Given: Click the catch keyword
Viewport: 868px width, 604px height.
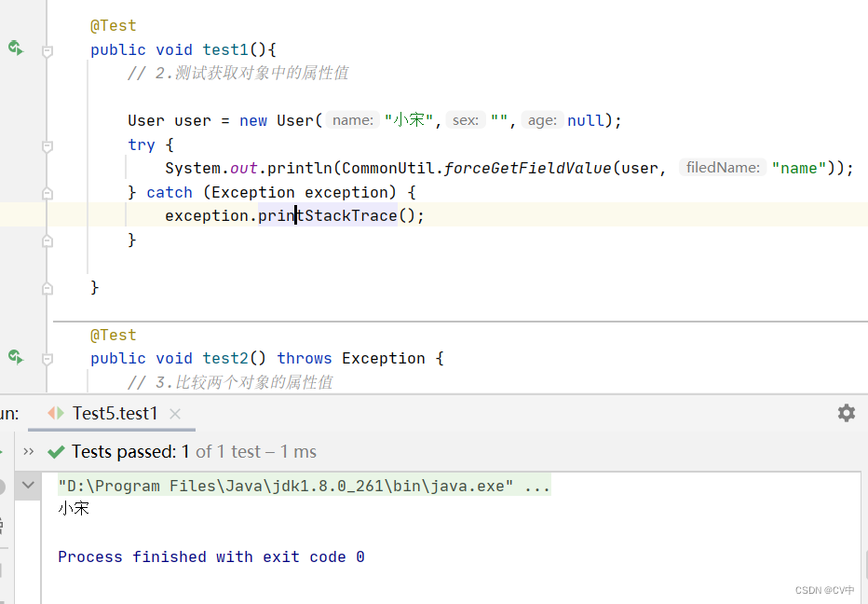Looking at the screenshot, I should pyautogui.click(x=170, y=192).
